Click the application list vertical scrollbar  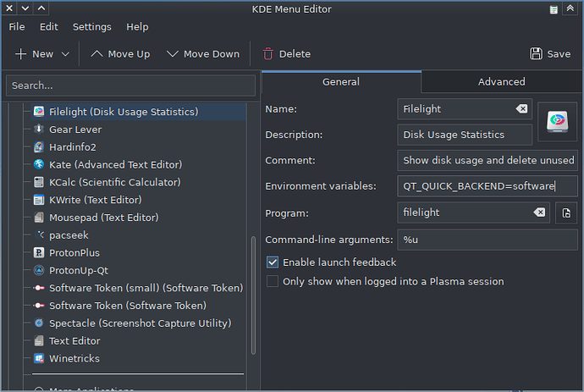tap(253, 288)
